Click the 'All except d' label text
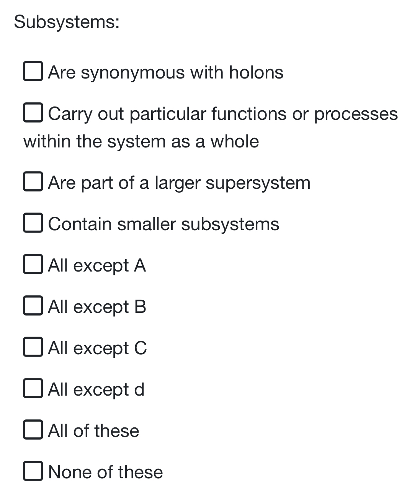The height and width of the screenshot is (504, 420). (x=96, y=390)
